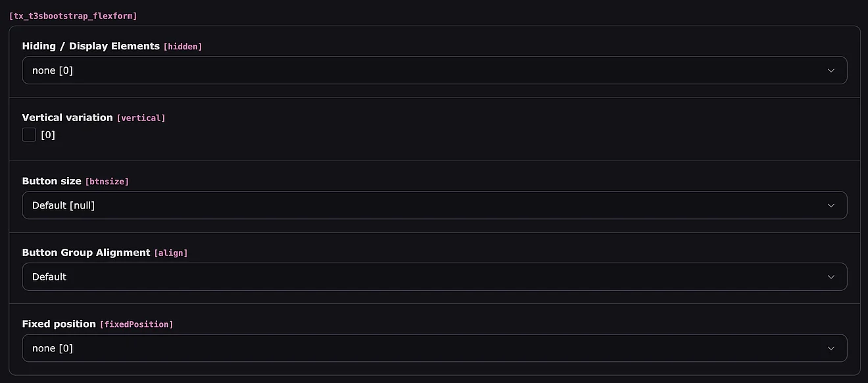
Task: Click the chevron arrow in Button size select
Action: [831, 205]
